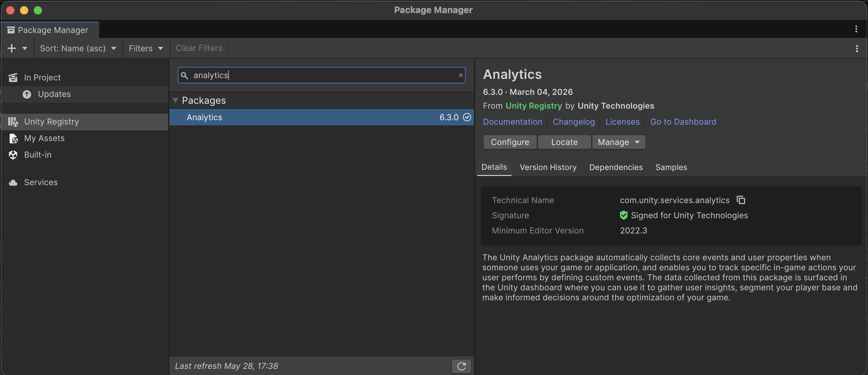Click the add package plus icon
Image resolution: width=868 pixels, height=375 pixels.
point(12,48)
